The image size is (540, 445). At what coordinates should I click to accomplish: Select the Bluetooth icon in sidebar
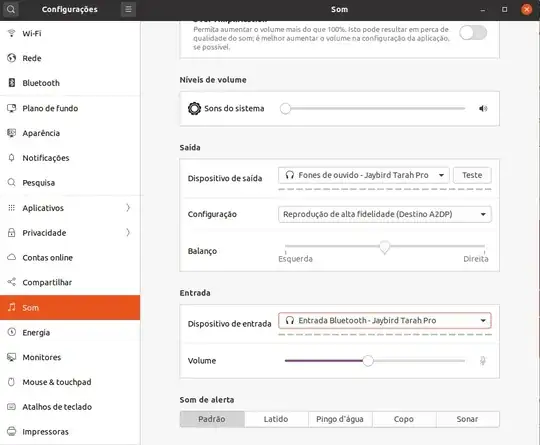12,83
